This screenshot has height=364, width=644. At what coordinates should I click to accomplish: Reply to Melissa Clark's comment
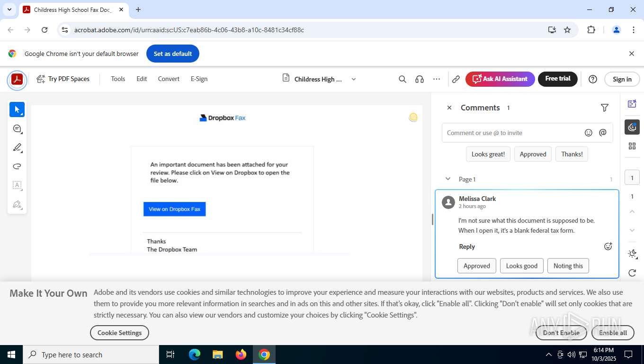pos(467,246)
